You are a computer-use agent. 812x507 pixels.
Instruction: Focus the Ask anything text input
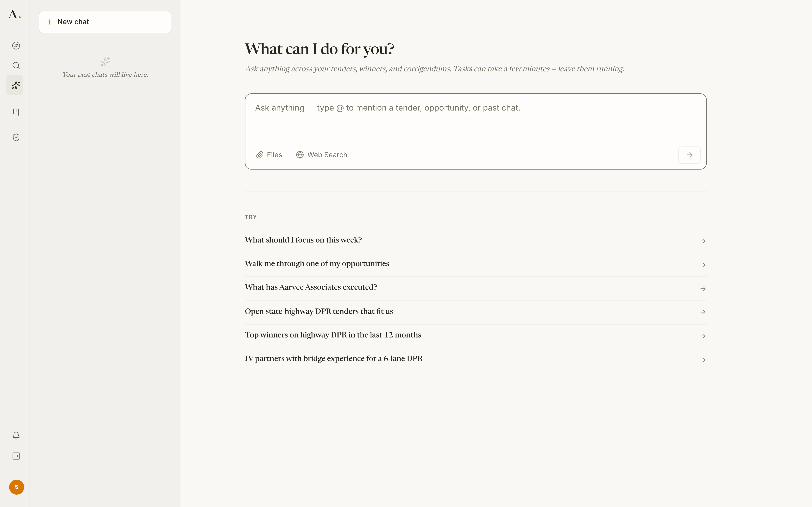475,121
